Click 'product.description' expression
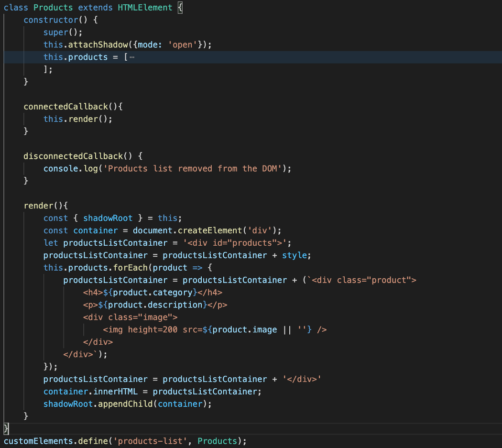The width and height of the screenshot is (502, 448). [155, 305]
